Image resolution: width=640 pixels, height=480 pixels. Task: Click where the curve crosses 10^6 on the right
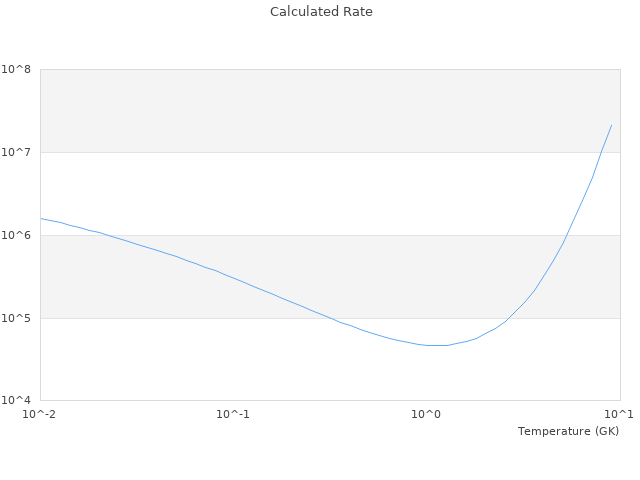566,235
